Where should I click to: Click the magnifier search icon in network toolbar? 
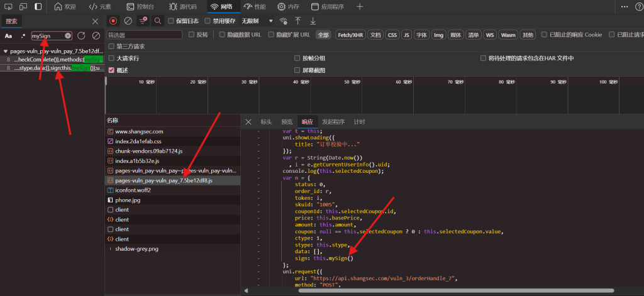point(158,21)
